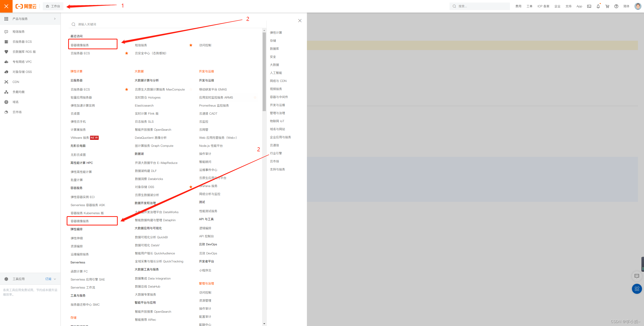This screenshot has height=326, width=644.
Task: Unfavorite 短信服务 with its star icon
Action: point(191,45)
